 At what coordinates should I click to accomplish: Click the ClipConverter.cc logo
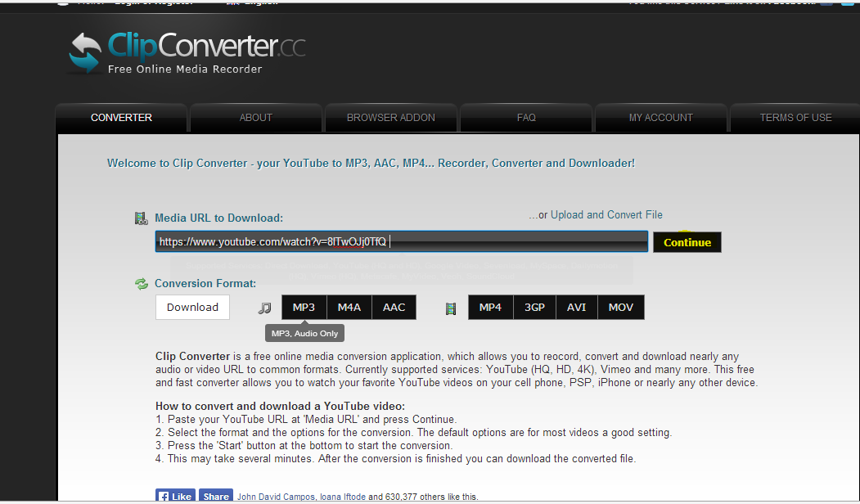pos(187,53)
